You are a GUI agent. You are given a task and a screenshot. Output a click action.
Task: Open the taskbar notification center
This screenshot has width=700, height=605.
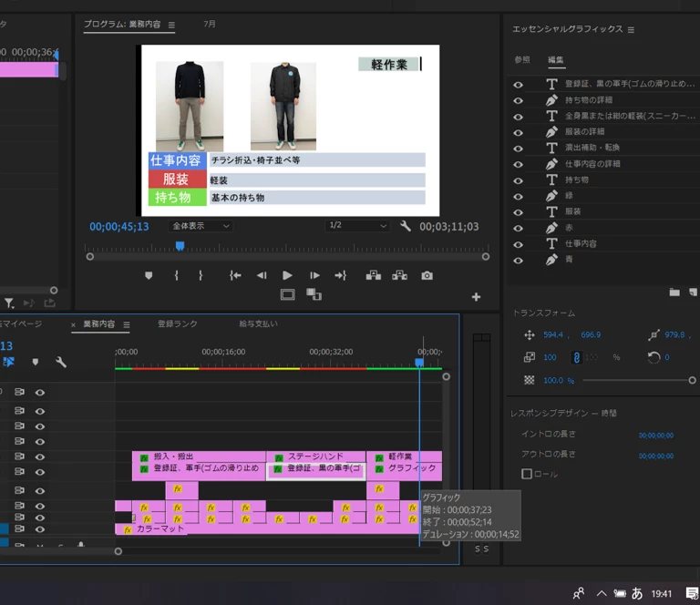pos(692,593)
